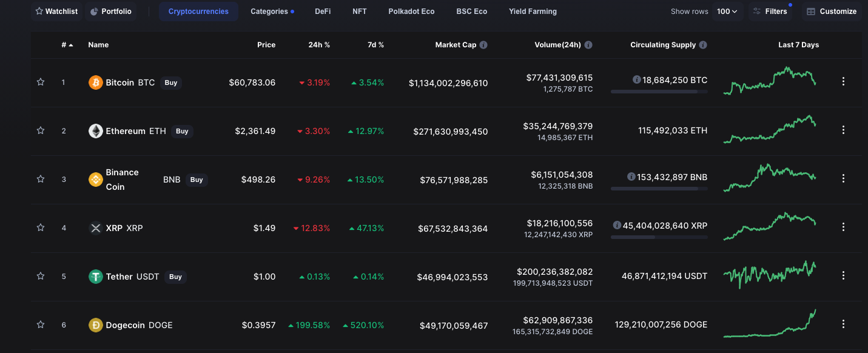The height and width of the screenshot is (353, 868).
Task: Switch to the DeFi tab
Action: coord(323,12)
